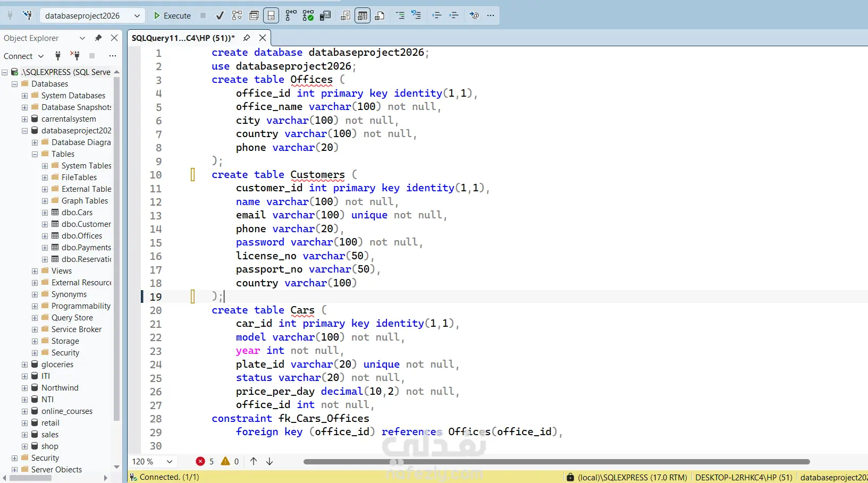Viewport: 868px width, 483px height.
Task: Open the Query Options icon
Action: tap(254, 15)
